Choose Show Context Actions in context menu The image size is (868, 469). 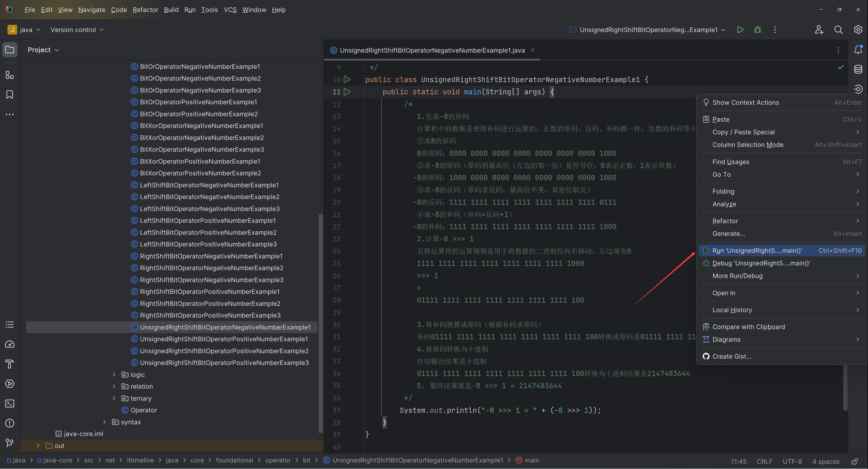pyautogui.click(x=782, y=102)
